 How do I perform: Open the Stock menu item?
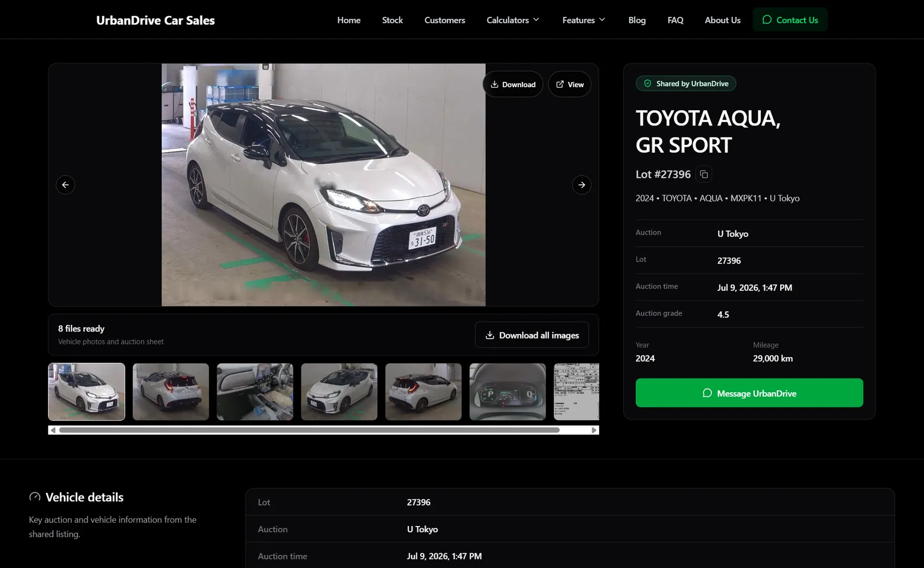[392, 20]
